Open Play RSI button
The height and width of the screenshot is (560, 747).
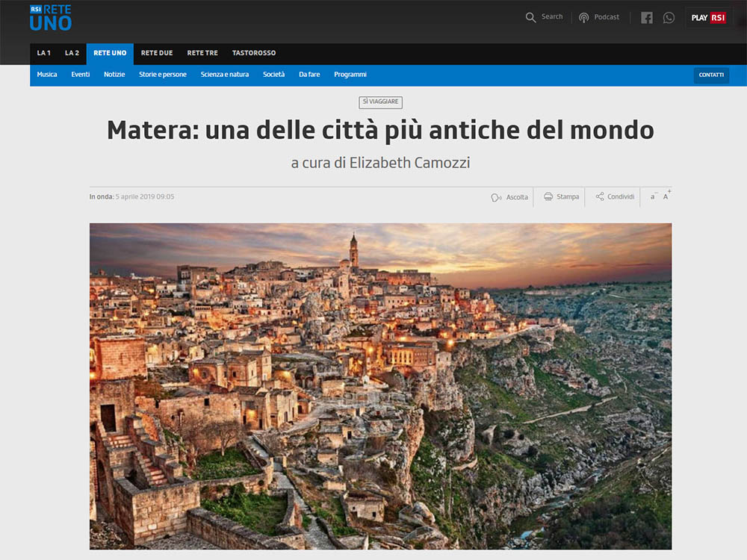coord(708,18)
